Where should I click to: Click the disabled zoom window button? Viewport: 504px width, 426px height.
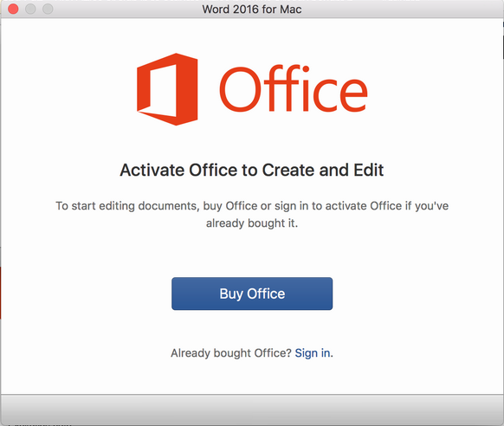[x=48, y=9]
